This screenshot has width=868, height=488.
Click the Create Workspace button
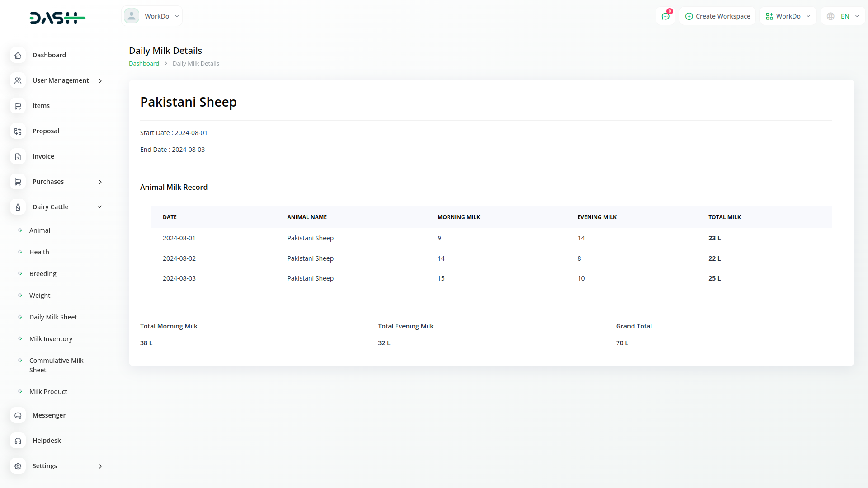click(x=717, y=16)
